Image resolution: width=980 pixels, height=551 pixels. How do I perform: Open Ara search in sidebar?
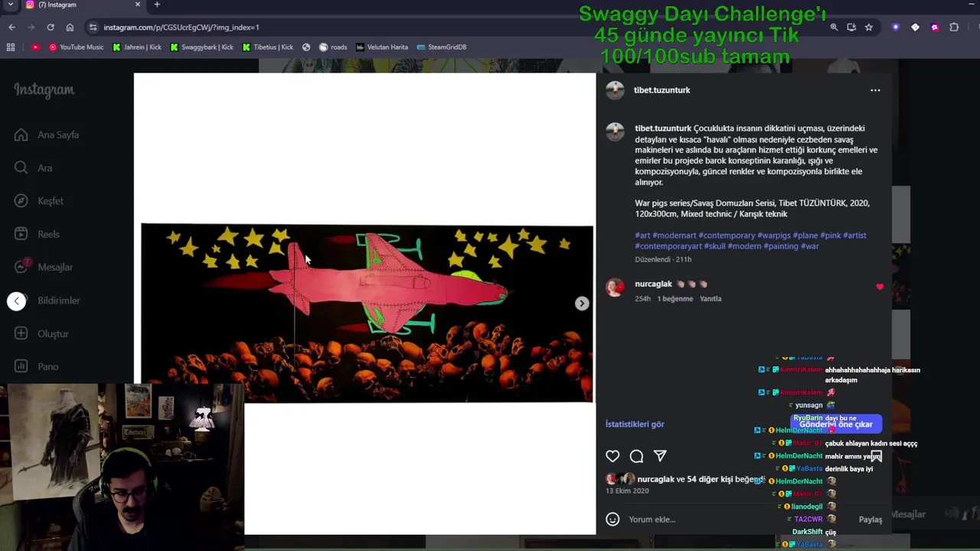tap(34, 168)
